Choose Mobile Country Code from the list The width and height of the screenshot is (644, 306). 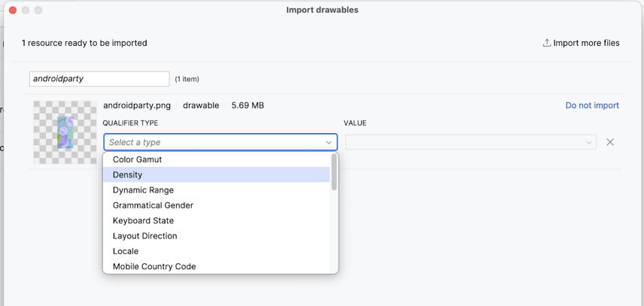pos(154,266)
